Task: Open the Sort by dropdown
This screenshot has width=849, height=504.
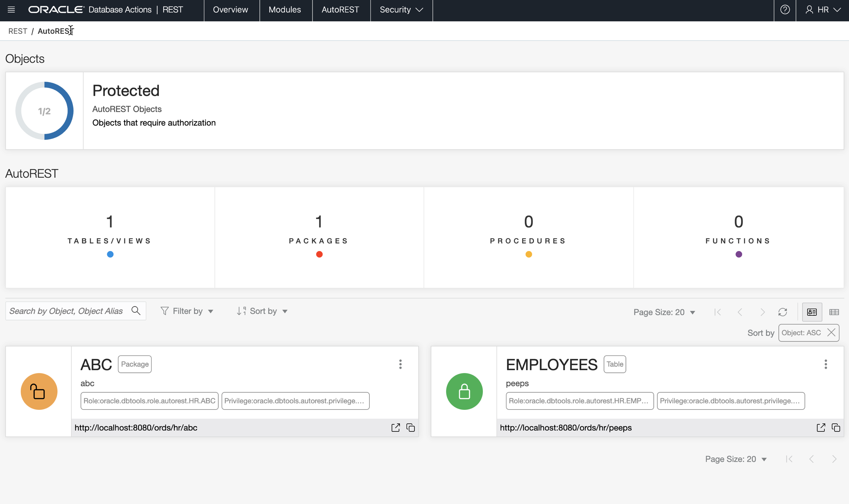Action: [262, 311]
